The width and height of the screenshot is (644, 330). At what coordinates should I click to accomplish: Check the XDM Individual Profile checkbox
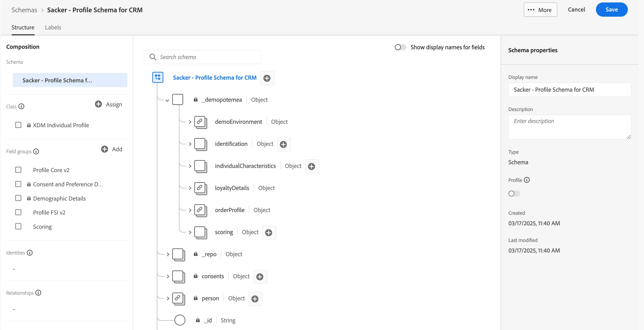(x=18, y=125)
